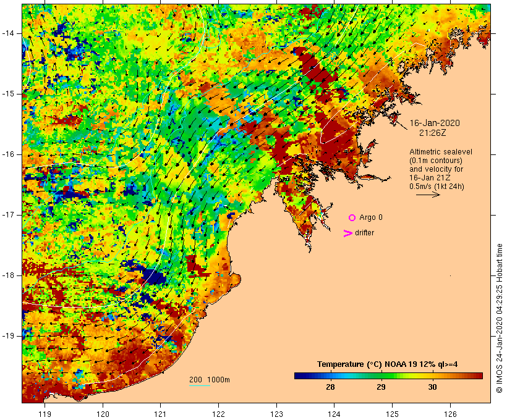Click the '21:26Z' time text
Image resolution: width=507 pixels, height=420 pixels.
click(x=432, y=133)
